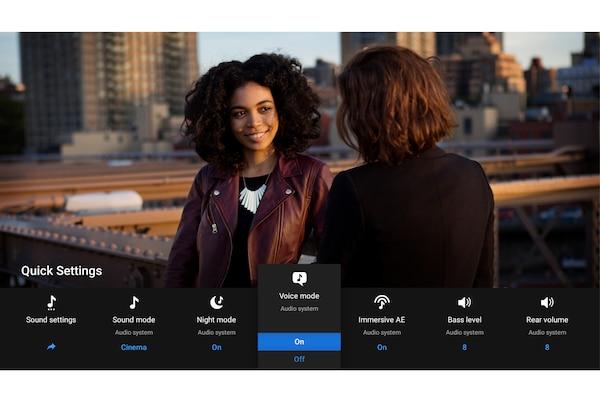Click the Rear volume speaker icon
This screenshot has height=401, width=600.
pos(547,303)
